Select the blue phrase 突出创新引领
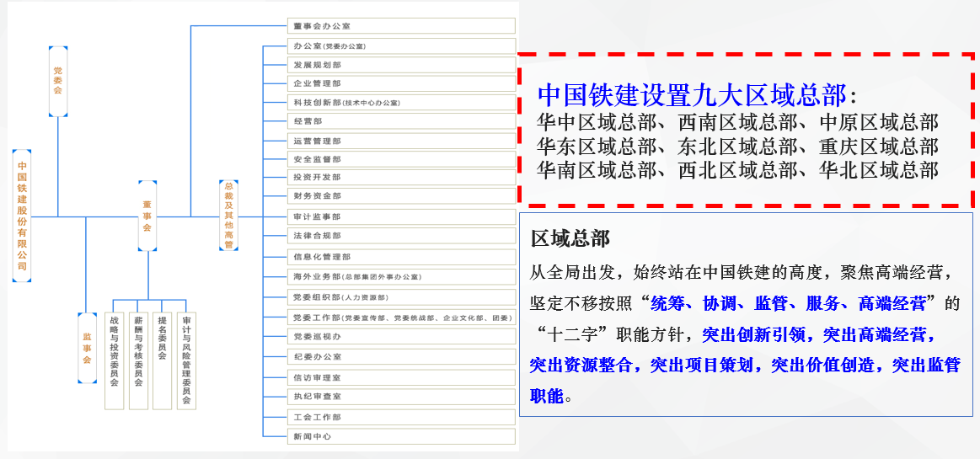Viewport: 980px width, 459px height. 756,334
